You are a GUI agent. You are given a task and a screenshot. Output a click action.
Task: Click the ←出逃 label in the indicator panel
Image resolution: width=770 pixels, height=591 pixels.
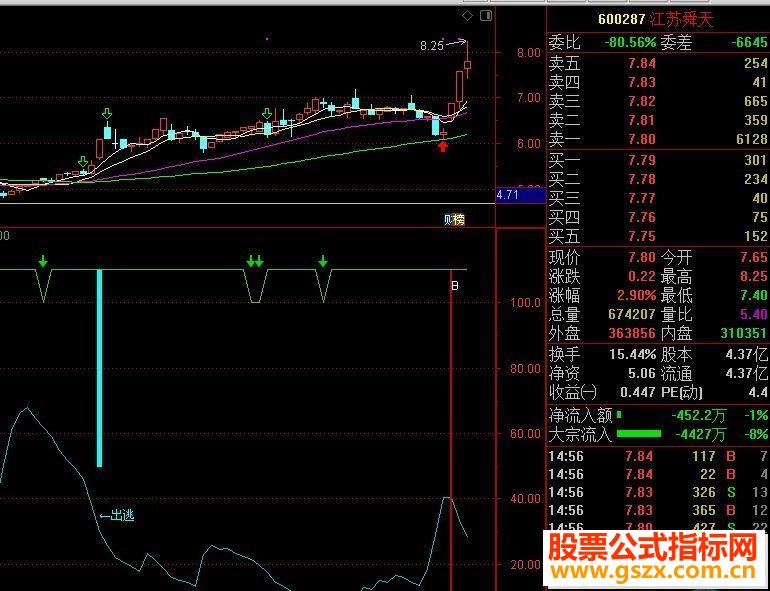pyautogui.click(x=117, y=516)
